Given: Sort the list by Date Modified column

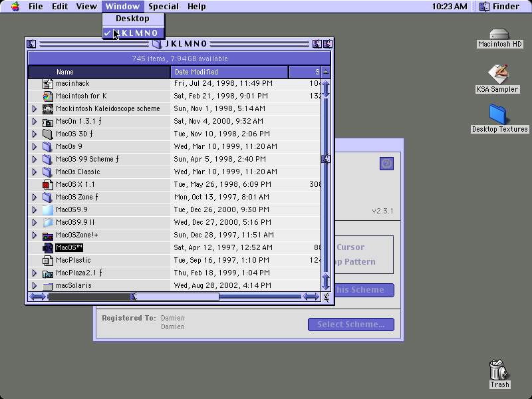Looking at the screenshot, I should pyautogui.click(x=229, y=72).
